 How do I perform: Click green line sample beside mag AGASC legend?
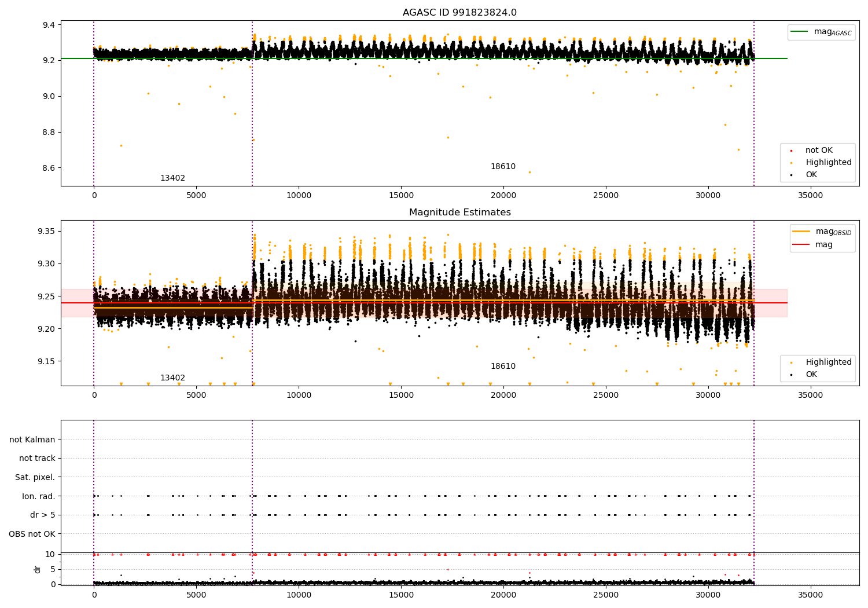[800, 32]
